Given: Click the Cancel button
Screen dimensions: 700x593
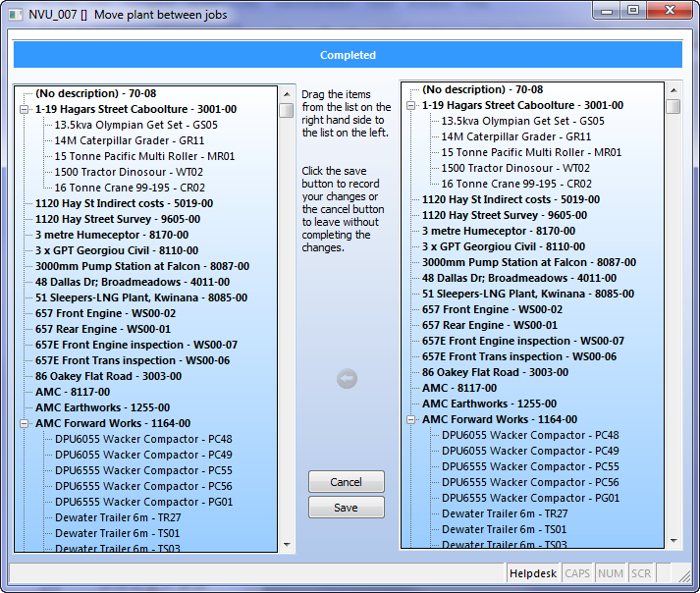Looking at the screenshot, I should click(346, 482).
